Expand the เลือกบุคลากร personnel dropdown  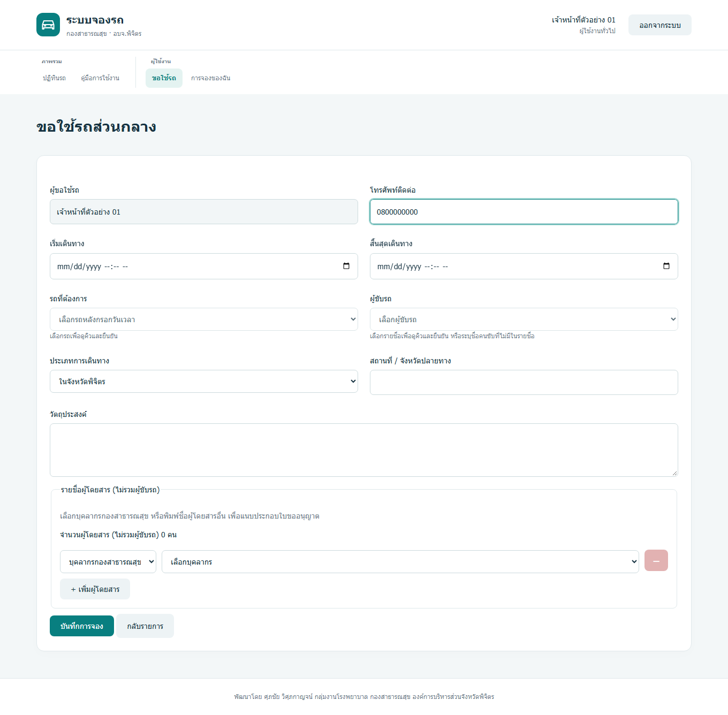pos(400,561)
